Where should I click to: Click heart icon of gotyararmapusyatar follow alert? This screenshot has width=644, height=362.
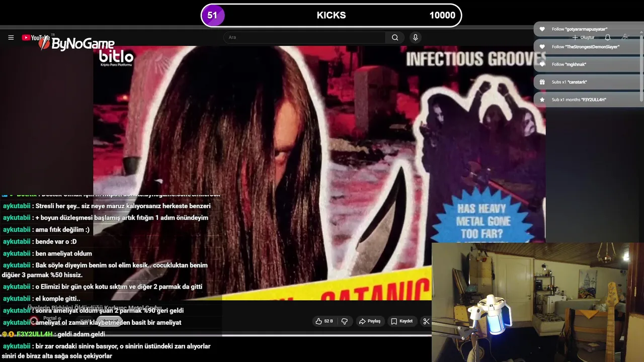click(542, 29)
